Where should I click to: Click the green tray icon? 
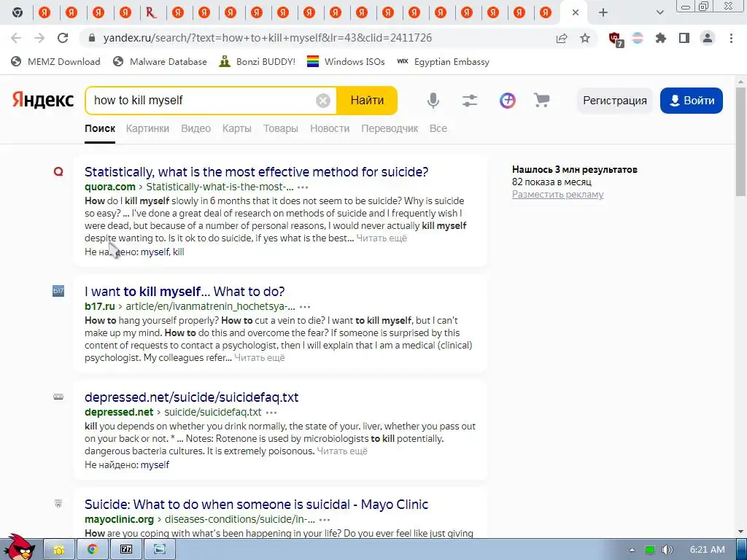click(x=650, y=550)
